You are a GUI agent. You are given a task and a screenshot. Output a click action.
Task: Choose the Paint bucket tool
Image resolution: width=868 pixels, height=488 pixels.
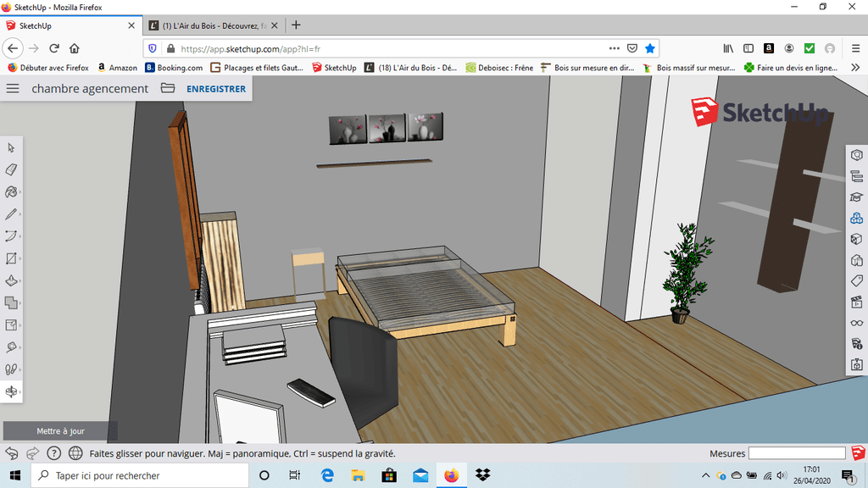point(12,191)
